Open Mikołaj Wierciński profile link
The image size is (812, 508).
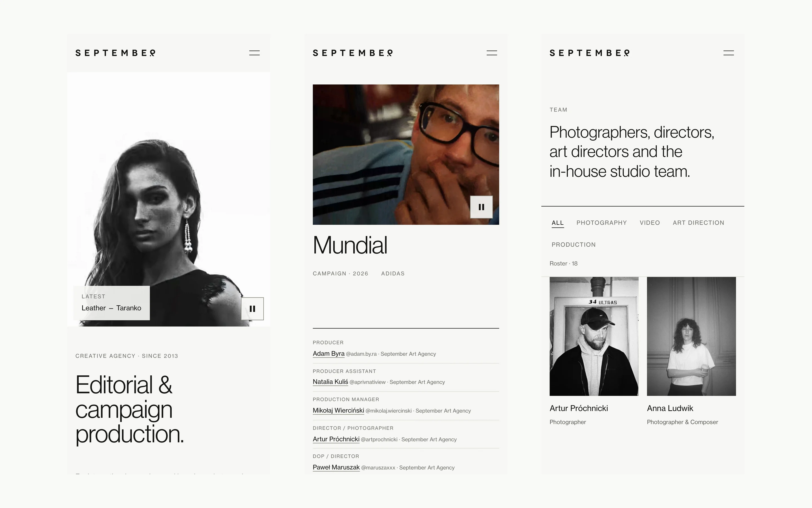(338, 410)
